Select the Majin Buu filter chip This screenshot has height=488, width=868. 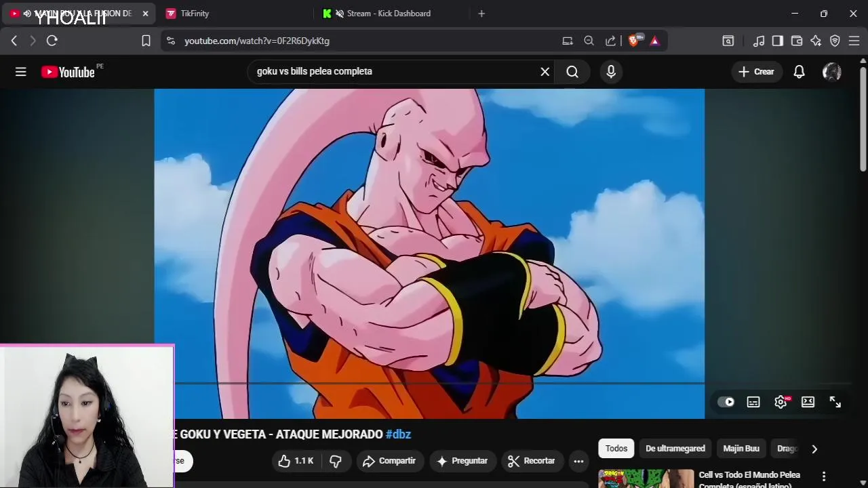pos(741,449)
